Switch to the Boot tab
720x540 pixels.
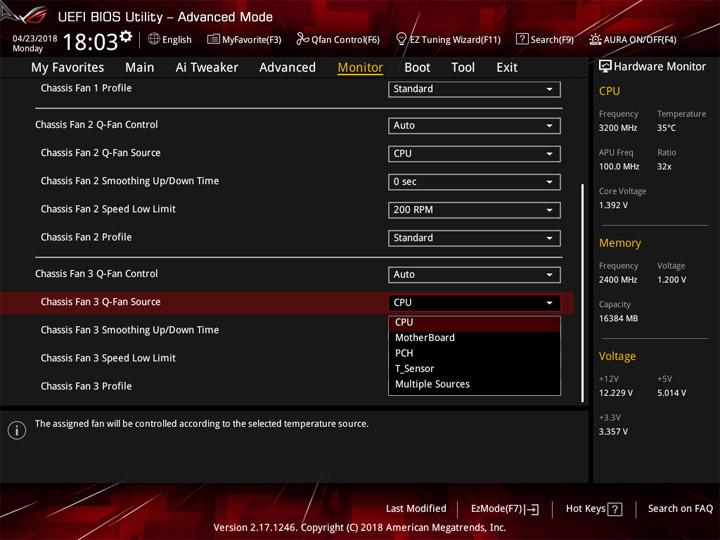pyautogui.click(x=417, y=68)
